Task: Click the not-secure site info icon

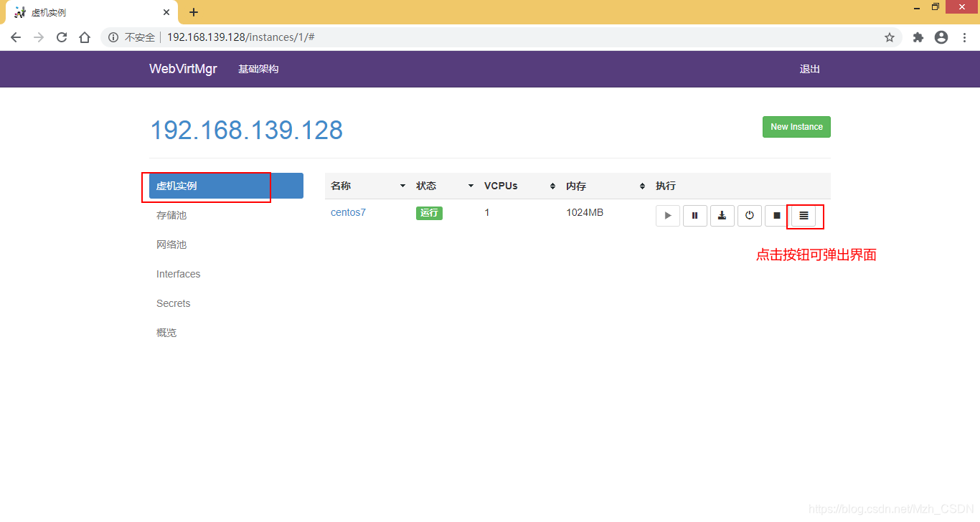Action: click(x=113, y=37)
